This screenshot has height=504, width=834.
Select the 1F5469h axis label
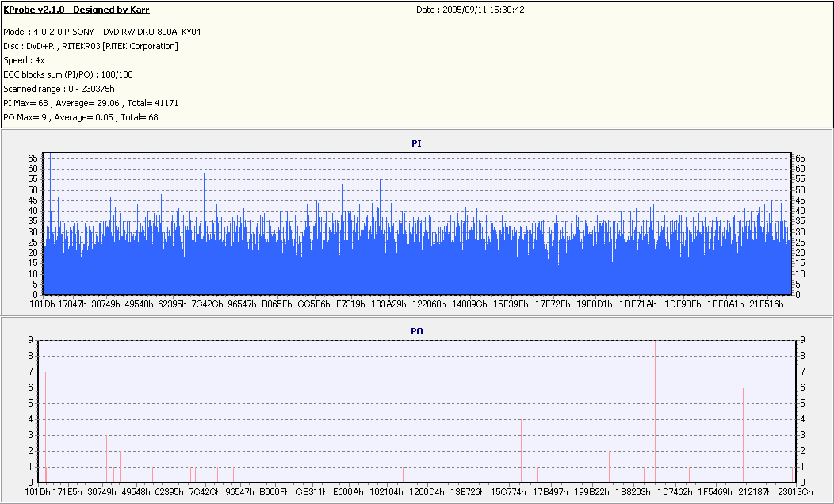pos(715,492)
